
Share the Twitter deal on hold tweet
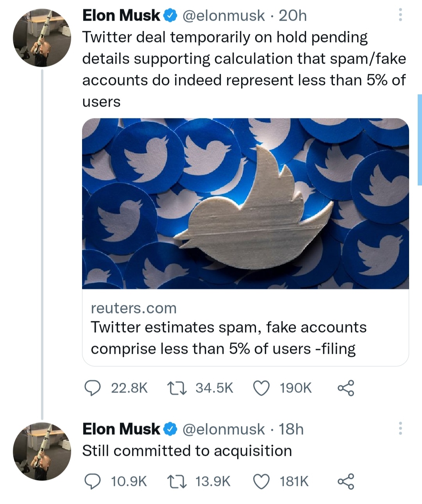[x=346, y=388]
